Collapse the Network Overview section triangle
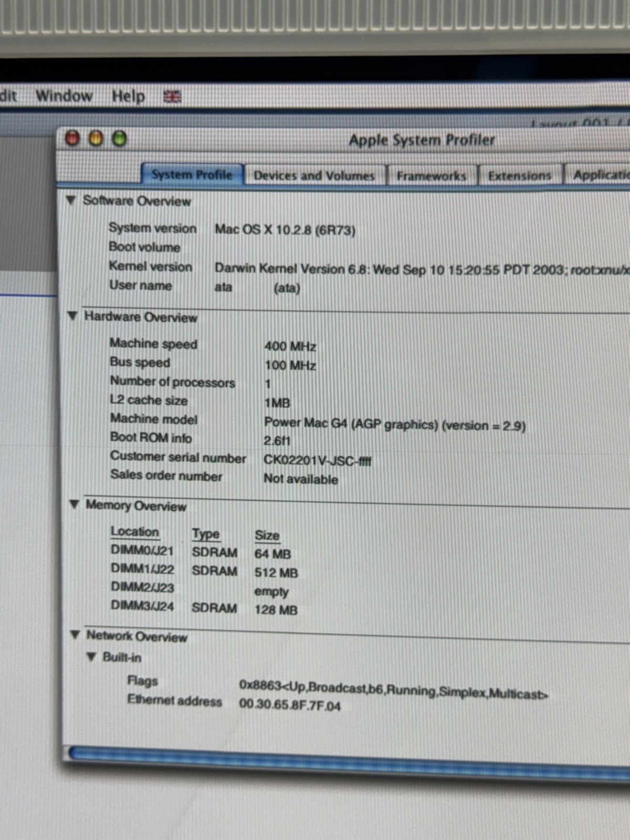 [76, 635]
